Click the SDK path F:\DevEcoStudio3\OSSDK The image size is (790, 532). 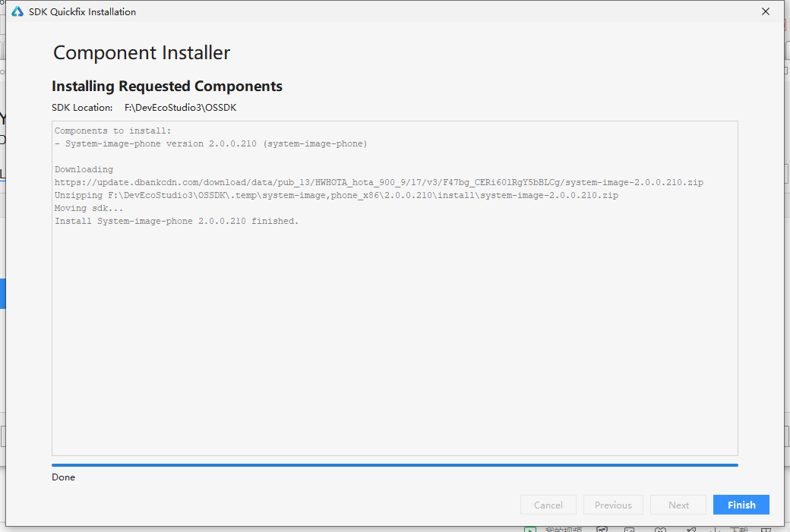tap(180, 108)
